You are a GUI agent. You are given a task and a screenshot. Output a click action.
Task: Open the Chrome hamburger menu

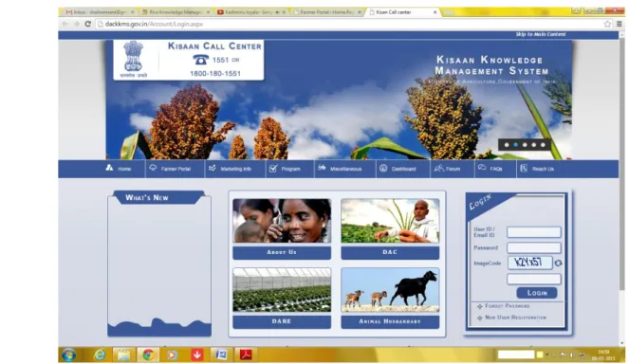[x=620, y=24]
